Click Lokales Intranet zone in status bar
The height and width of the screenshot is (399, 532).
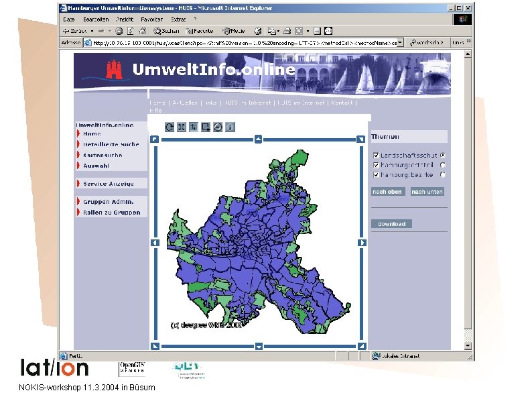pyautogui.click(x=397, y=356)
